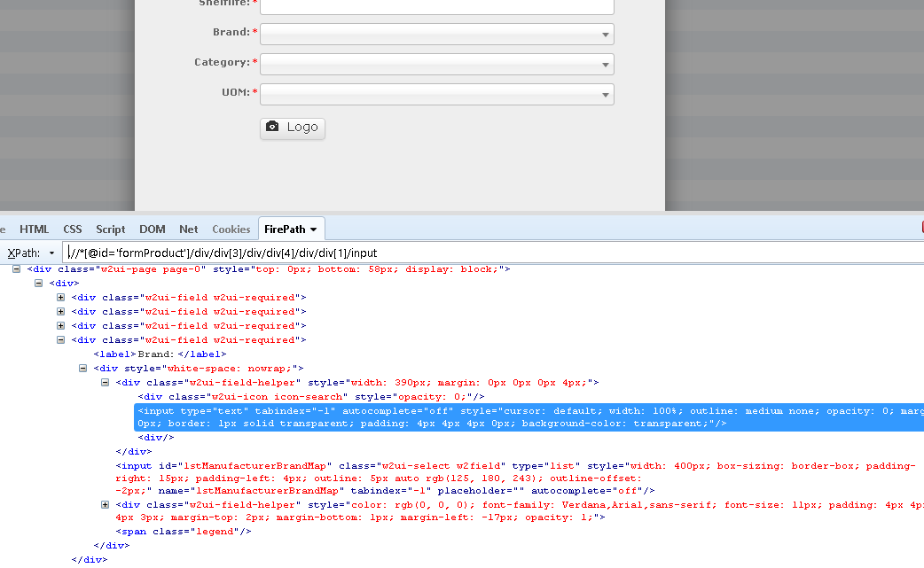Select the empty <div/> node below input
Screen dimensions: 924x568
(156, 438)
